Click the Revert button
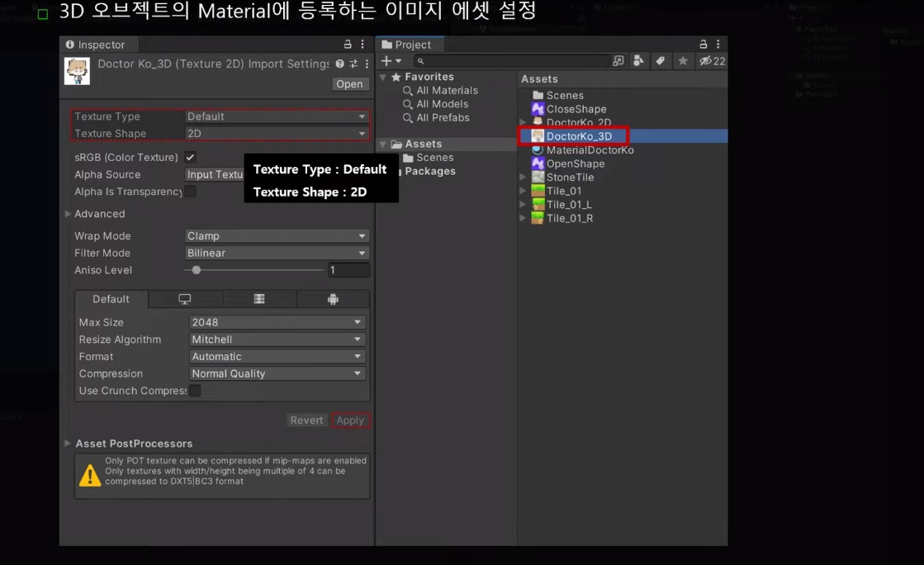The image size is (924, 565). pos(306,420)
